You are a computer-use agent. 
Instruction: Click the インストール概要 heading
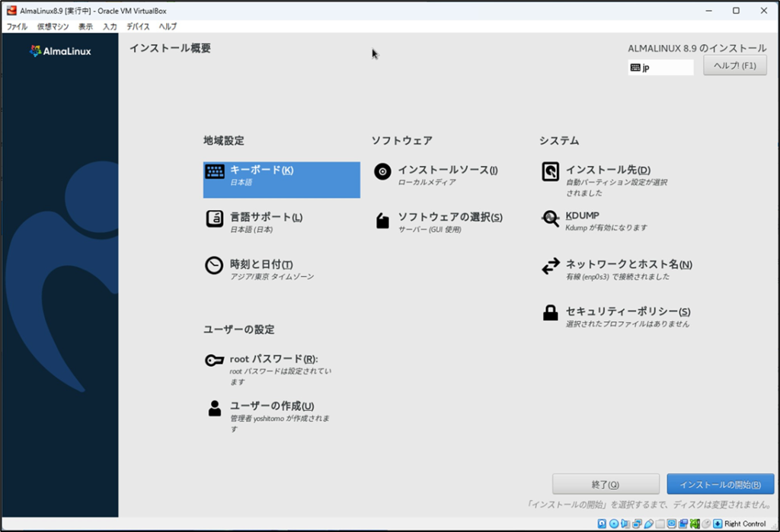click(170, 48)
